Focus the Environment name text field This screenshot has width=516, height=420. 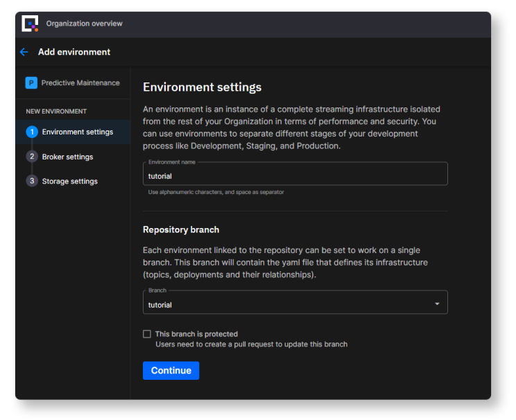(x=295, y=176)
